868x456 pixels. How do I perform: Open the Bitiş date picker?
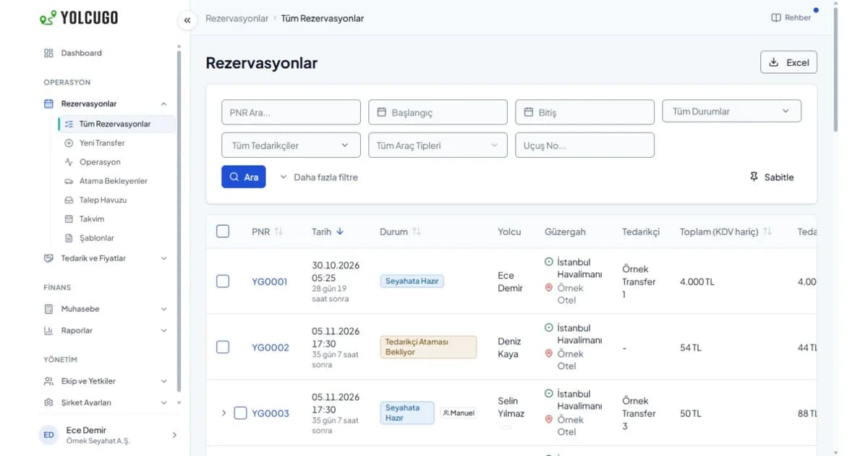point(584,112)
